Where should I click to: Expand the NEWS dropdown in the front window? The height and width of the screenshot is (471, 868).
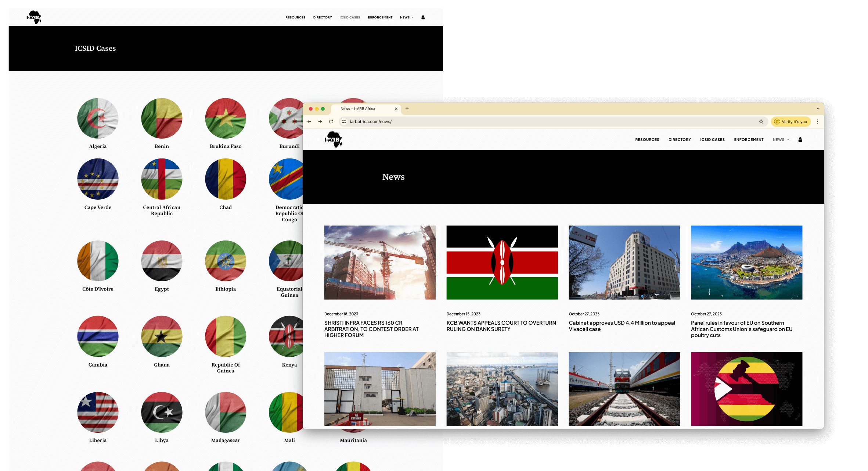tap(781, 140)
